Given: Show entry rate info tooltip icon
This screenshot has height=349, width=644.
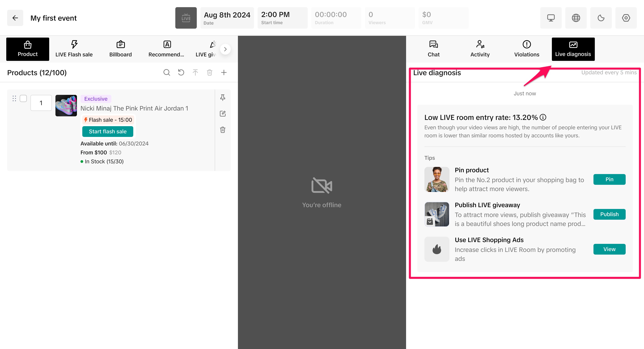Looking at the screenshot, I should pyautogui.click(x=543, y=117).
